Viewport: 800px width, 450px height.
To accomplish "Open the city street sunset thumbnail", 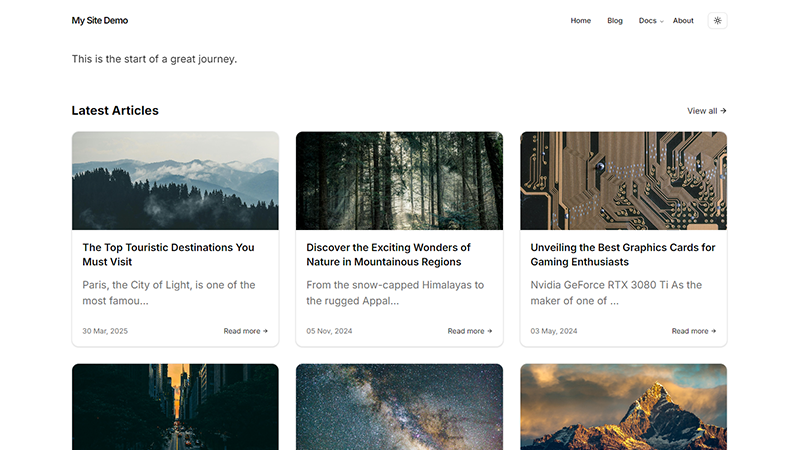I will (x=175, y=407).
